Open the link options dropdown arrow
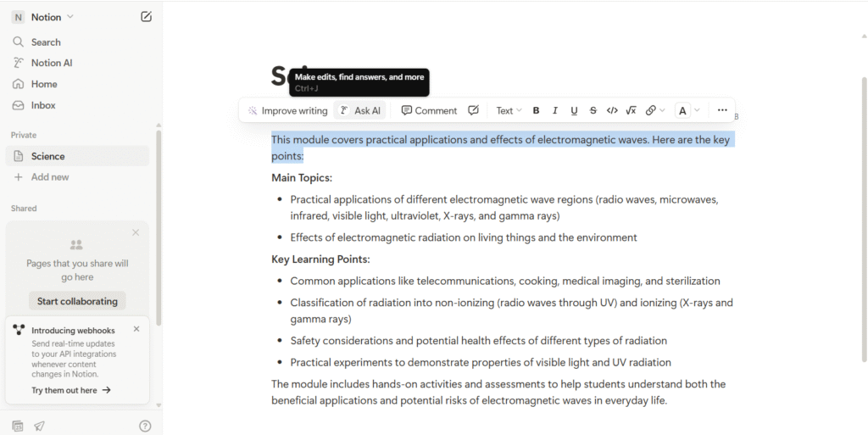 (x=662, y=111)
